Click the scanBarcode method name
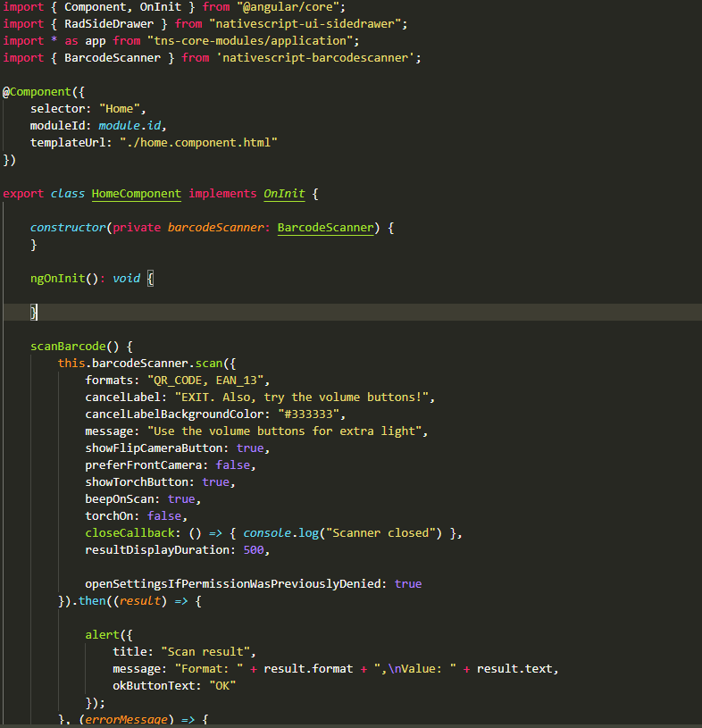 tap(68, 347)
